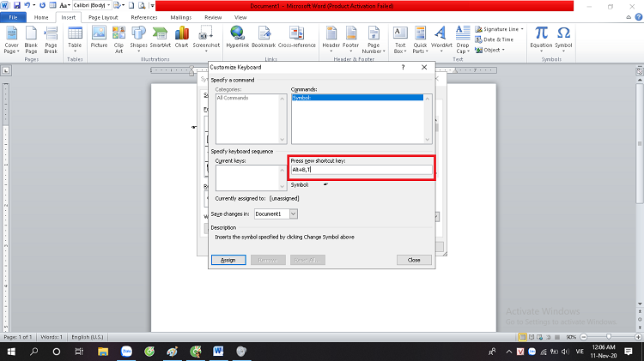Insert WordArt text
The width and height of the screenshot is (644, 361).
click(441, 39)
